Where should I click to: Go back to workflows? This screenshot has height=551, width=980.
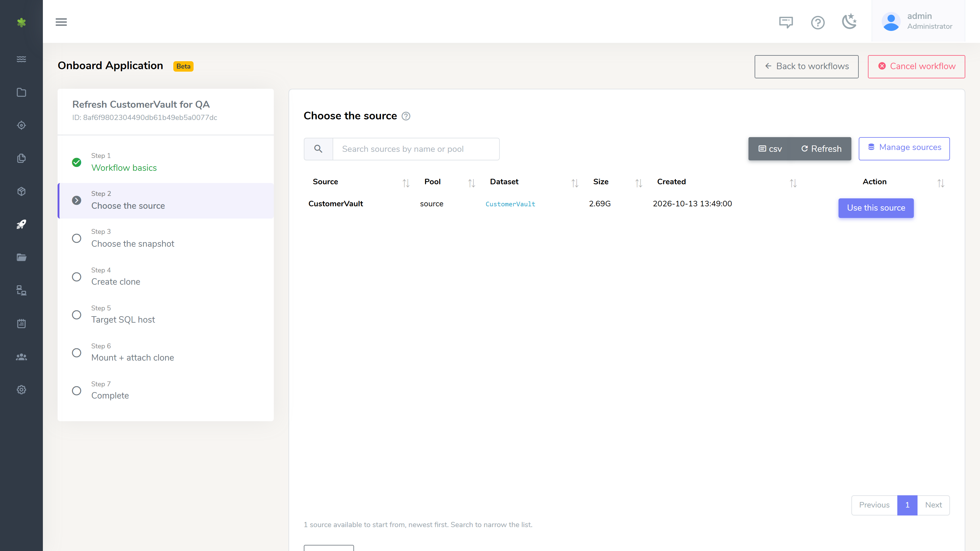pos(806,66)
